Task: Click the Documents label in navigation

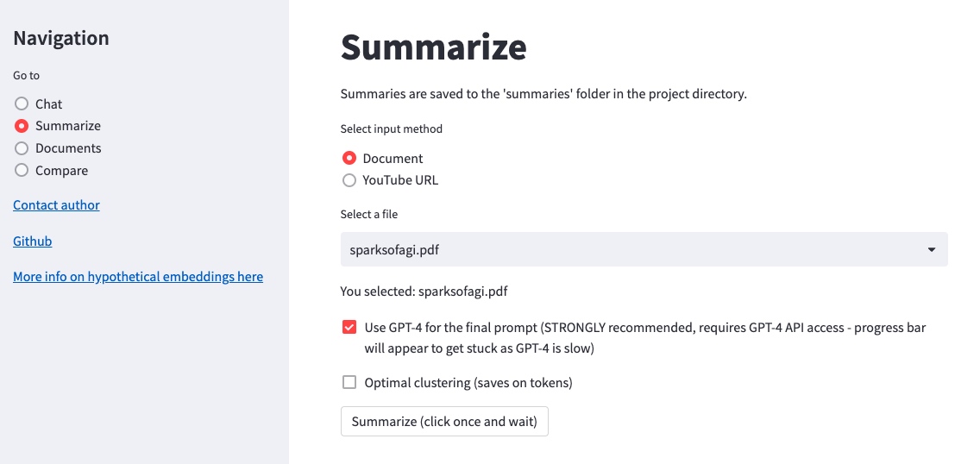Action: 68,148
